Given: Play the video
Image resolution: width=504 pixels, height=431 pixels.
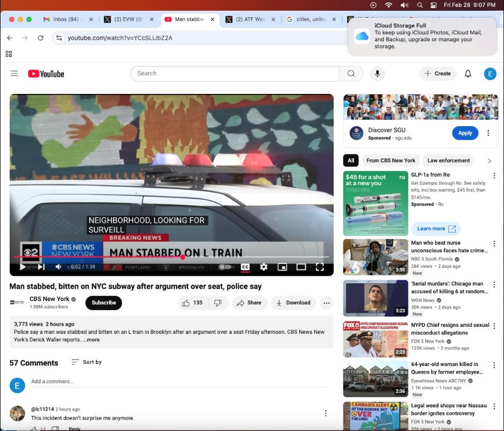Looking at the screenshot, I should point(23,267).
